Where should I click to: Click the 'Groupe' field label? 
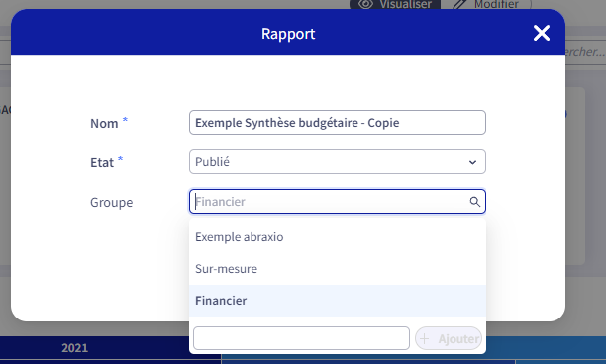click(111, 202)
